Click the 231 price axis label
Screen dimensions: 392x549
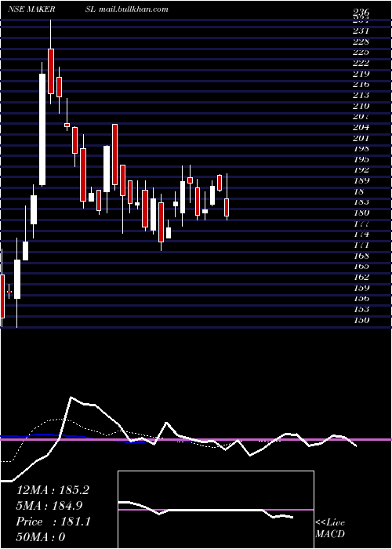click(x=361, y=31)
